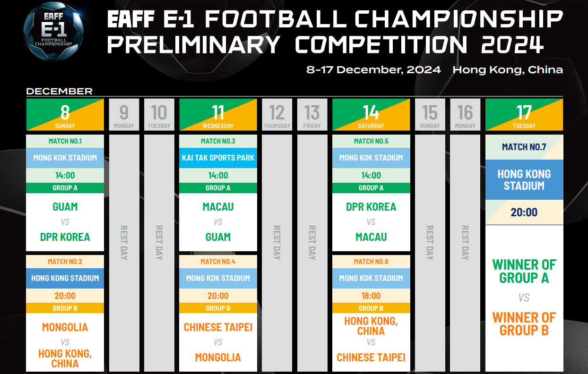588x374 pixels.
Task: Select the December 17 Tuesday date header
Action: 524,114
